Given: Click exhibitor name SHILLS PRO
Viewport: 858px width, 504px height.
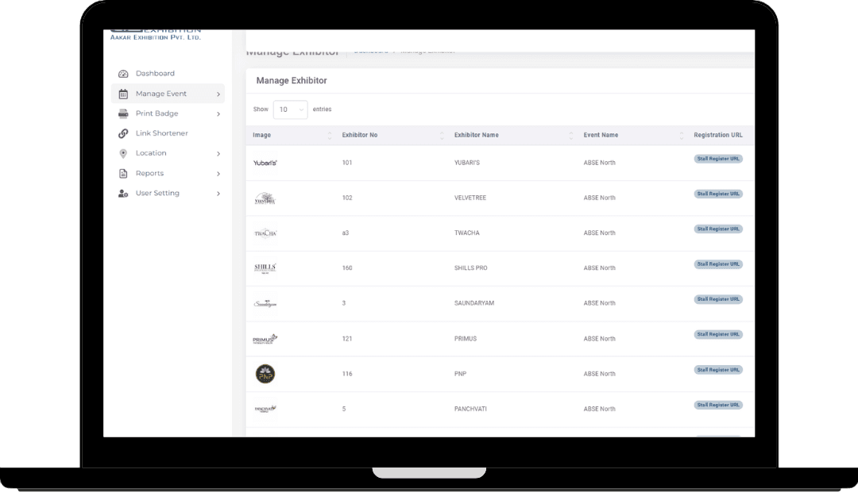Looking at the screenshot, I should (470, 267).
